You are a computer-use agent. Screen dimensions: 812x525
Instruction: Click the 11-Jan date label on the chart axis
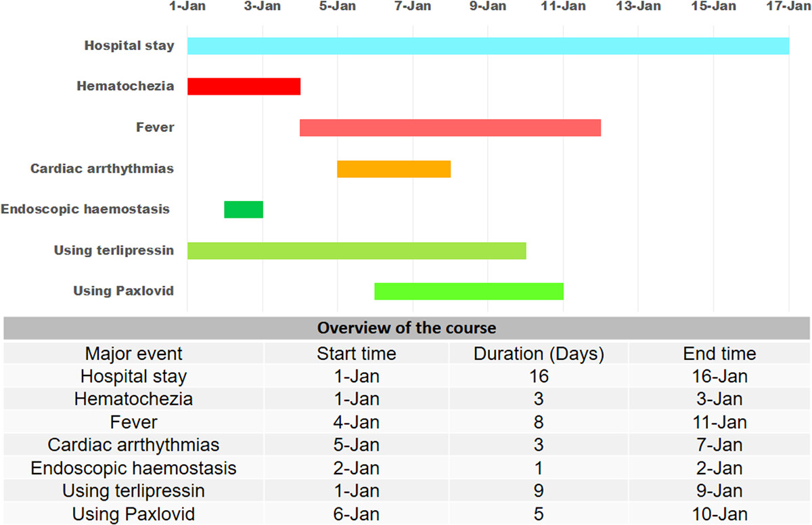pyautogui.click(x=563, y=7)
